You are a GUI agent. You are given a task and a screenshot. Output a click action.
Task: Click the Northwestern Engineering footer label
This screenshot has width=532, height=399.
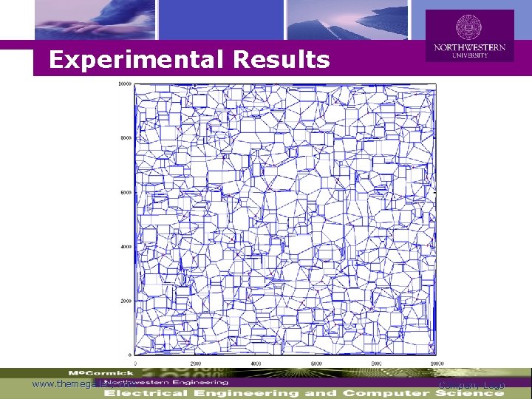tap(166, 383)
